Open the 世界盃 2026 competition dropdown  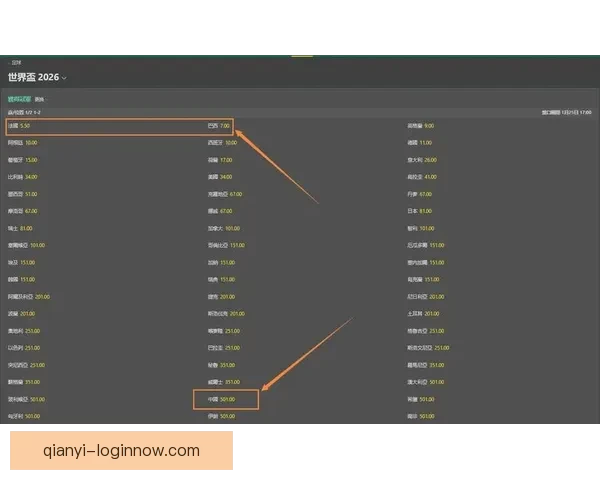pyautogui.click(x=37, y=77)
